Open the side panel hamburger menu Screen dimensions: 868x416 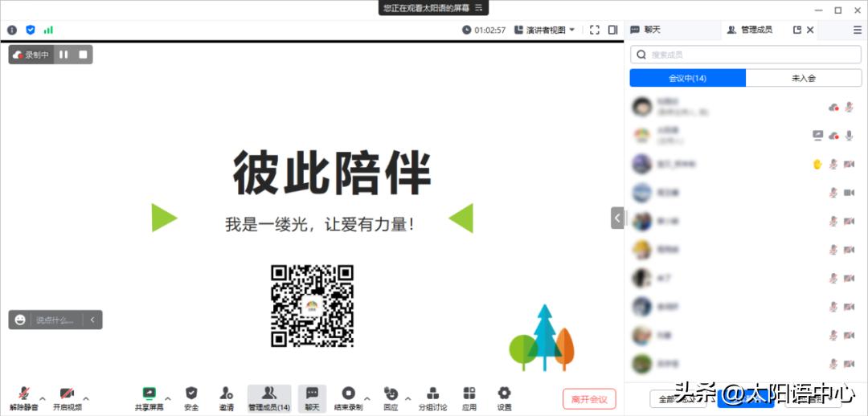click(858, 30)
